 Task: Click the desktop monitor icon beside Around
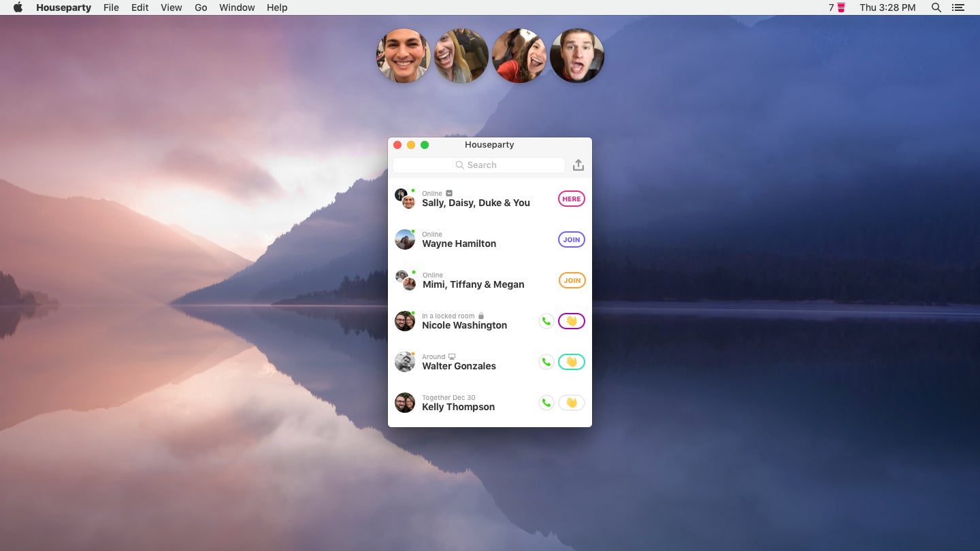tap(452, 356)
